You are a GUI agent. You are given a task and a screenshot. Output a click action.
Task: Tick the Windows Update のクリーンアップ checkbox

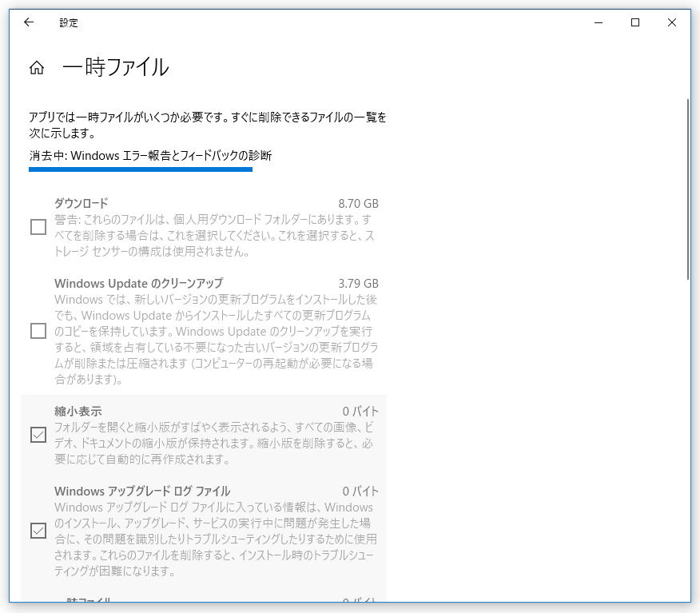(x=38, y=331)
